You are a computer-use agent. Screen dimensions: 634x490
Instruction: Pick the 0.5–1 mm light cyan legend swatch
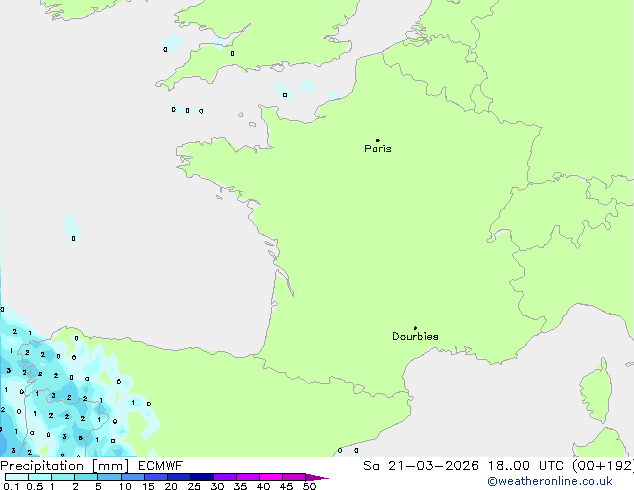pyautogui.click(x=40, y=477)
